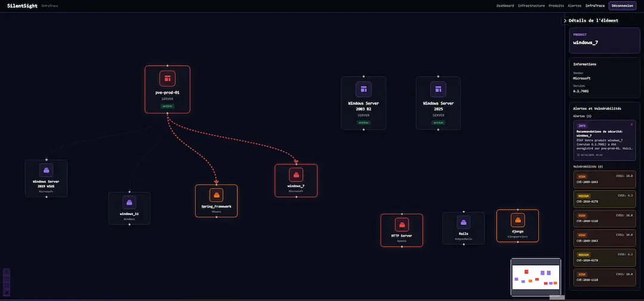Image resolution: width=644 pixels, height=301 pixels.
Task: Open the second CVE-2010-0278 medium vulnerability card
Action: (x=605, y=257)
